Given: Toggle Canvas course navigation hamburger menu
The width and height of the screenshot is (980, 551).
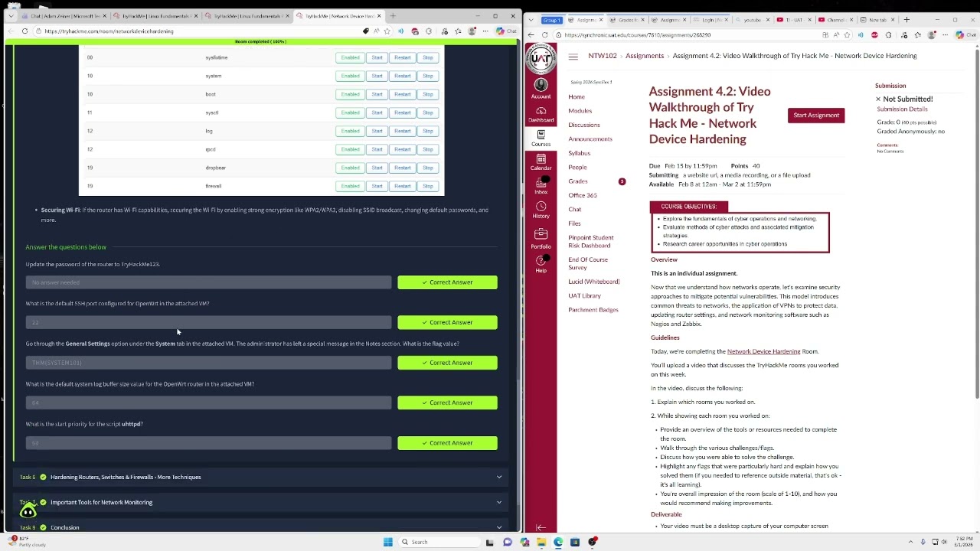Looking at the screenshot, I should click(x=573, y=57).
